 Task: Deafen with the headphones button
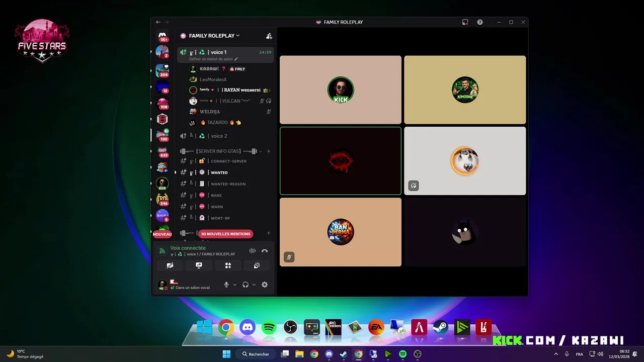point(246,285)
